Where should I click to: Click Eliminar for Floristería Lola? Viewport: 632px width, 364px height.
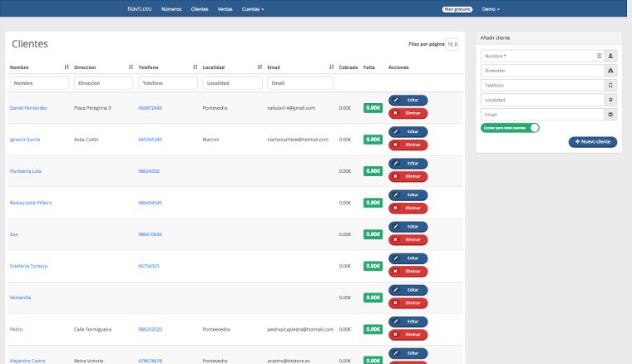[x=407, y=176]
